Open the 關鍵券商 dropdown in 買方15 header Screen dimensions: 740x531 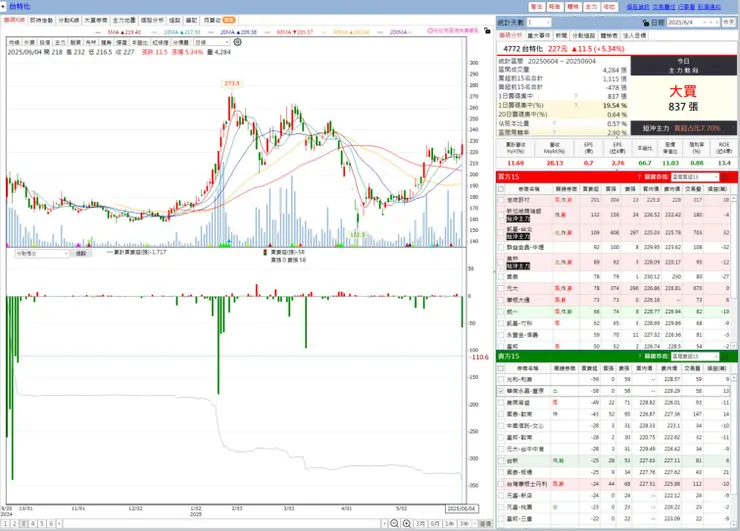pos(695,177)
